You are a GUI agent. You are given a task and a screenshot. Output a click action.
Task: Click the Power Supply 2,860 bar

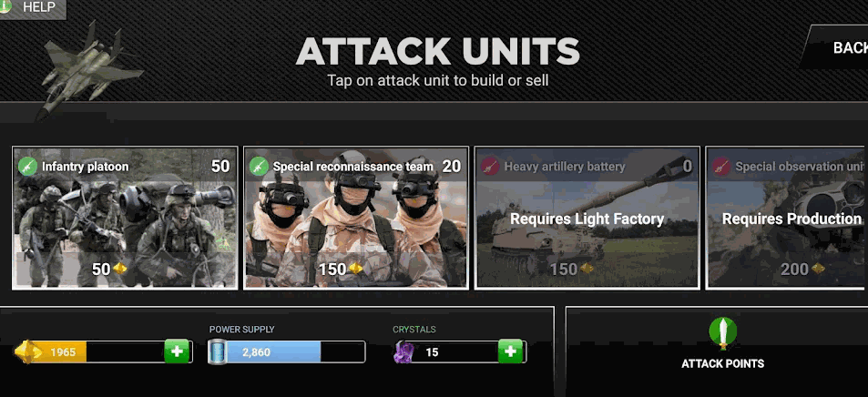(287, 352)
